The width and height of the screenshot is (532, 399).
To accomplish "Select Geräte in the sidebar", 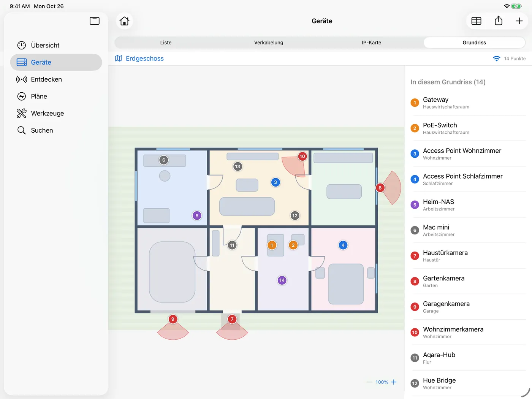I will [56, 62].
